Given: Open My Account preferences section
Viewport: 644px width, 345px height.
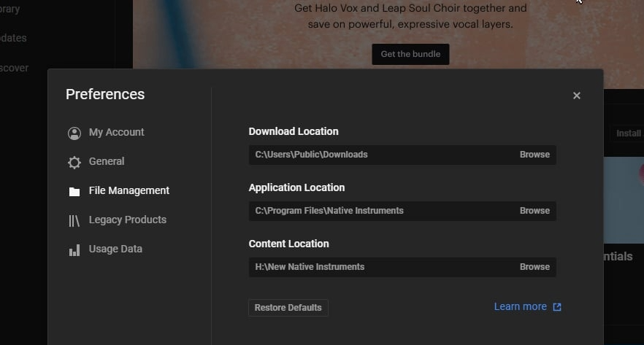Looking at the screenshot, I should tap(116, 133).
